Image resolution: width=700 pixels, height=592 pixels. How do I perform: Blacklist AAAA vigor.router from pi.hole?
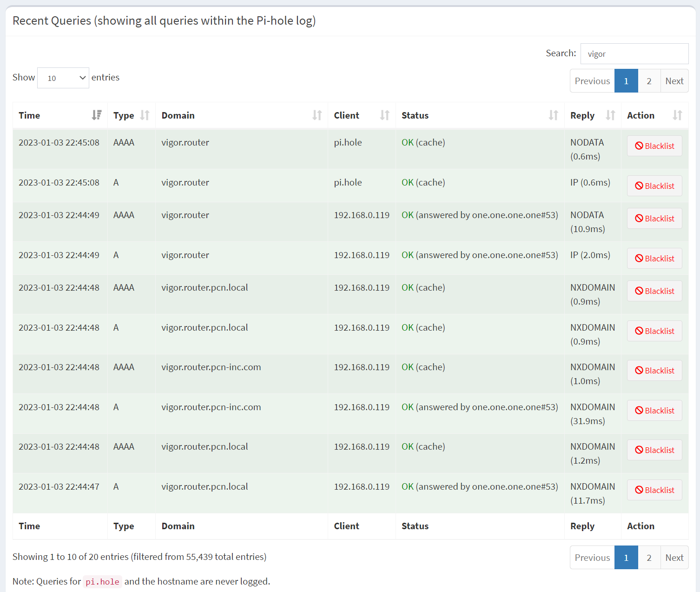pyautogui.click(x=654, y=146)
